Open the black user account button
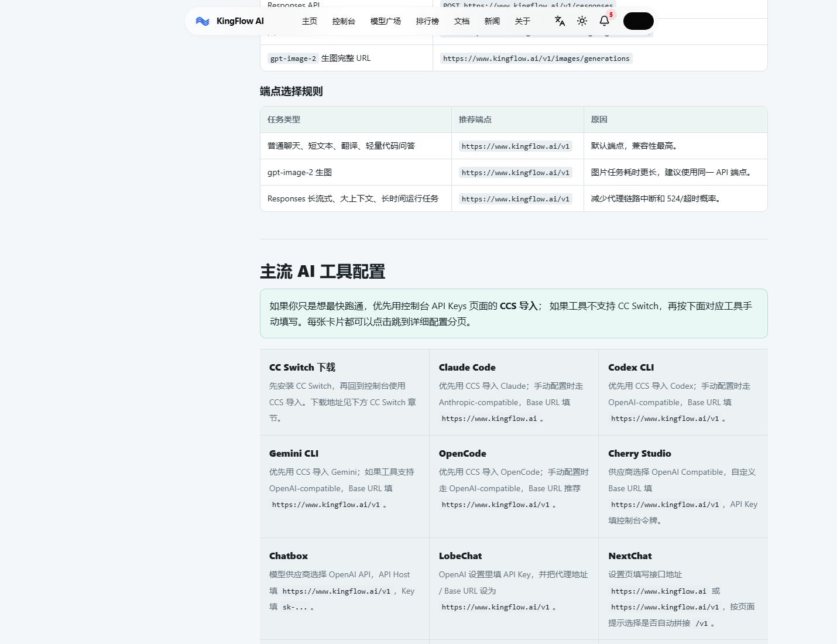837x644 pixels. pyautogui.click(x=639, y=21)
